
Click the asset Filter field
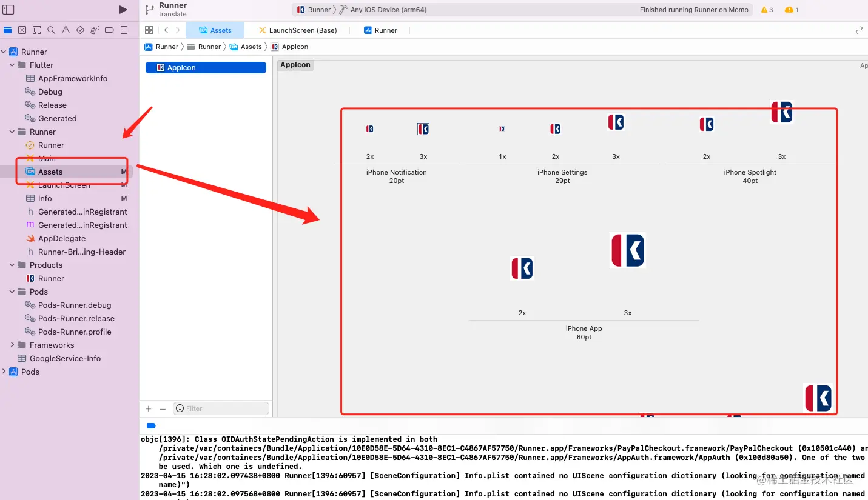(x=221, y=408)
